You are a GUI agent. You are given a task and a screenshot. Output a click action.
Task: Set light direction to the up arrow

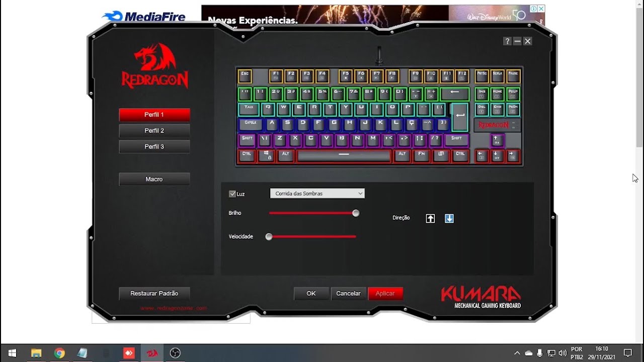(x=430, y=218)
